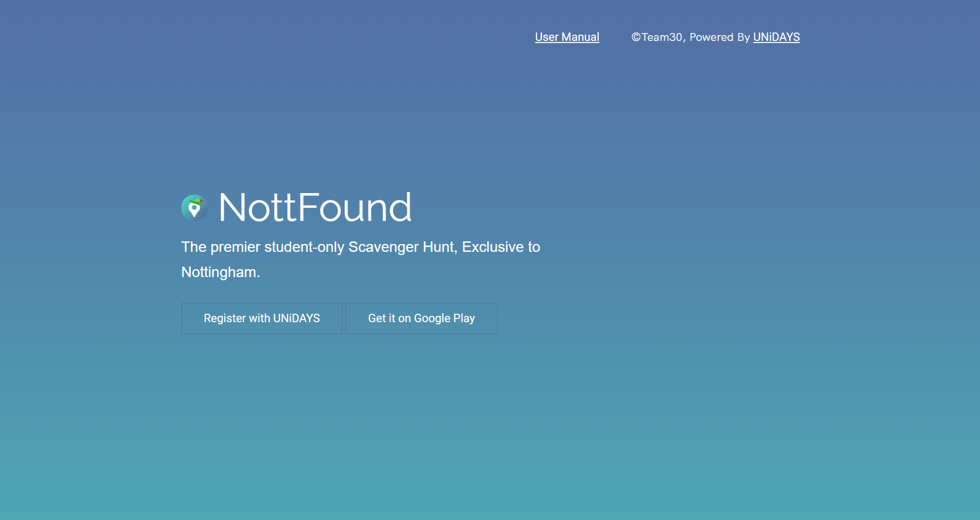Select the NottFound title heading
The width and height of the screenshot is (980, 520).
point(314,208)
